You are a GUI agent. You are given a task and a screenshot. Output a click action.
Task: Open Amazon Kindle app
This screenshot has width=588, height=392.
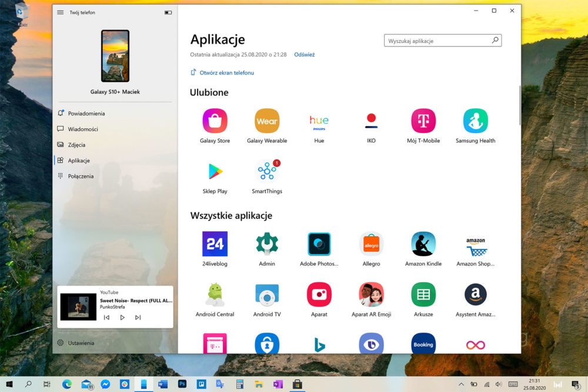[x=423, y=244]
